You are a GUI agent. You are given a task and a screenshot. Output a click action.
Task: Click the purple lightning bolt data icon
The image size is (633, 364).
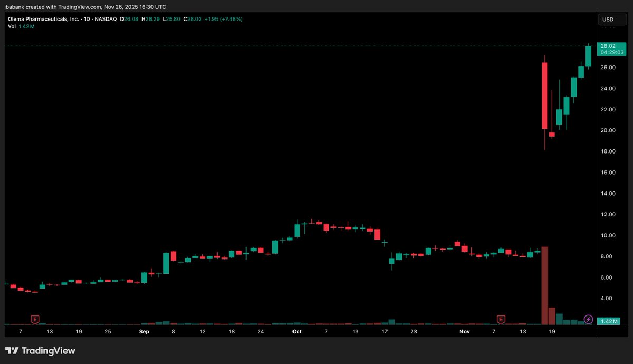click(x=588, y=319)
